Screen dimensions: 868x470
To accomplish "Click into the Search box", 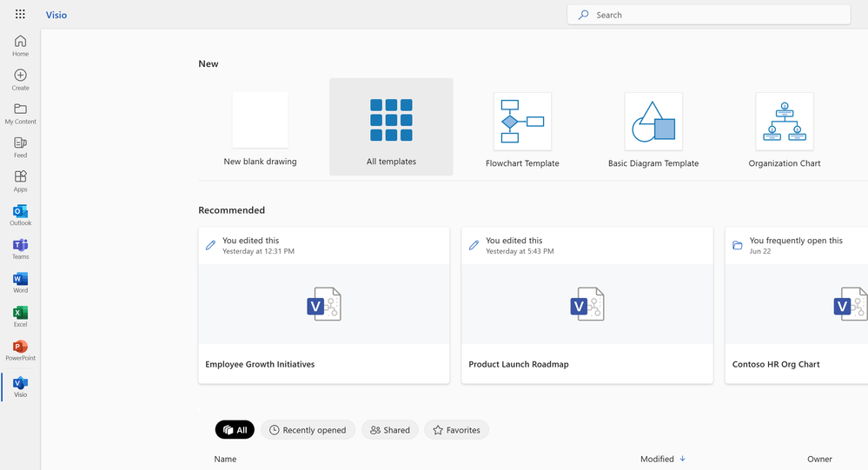I will tap(709, 15).
